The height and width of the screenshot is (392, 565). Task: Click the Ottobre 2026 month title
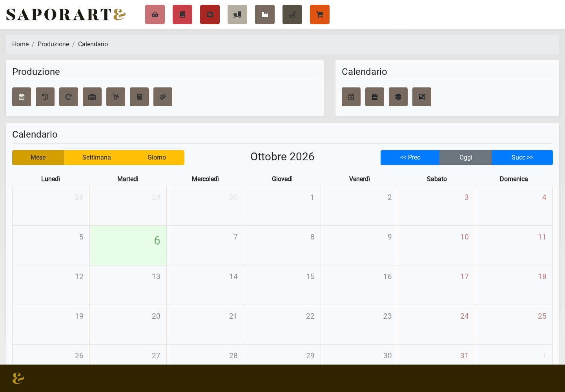[x=282, y=157]
